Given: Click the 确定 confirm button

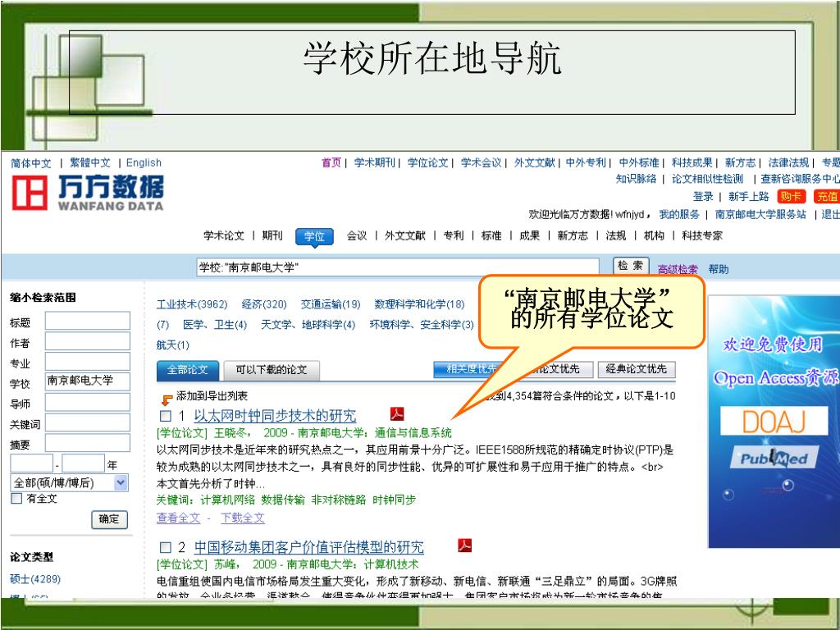Looking at the screenshot, I should click(x=109, y=519).
